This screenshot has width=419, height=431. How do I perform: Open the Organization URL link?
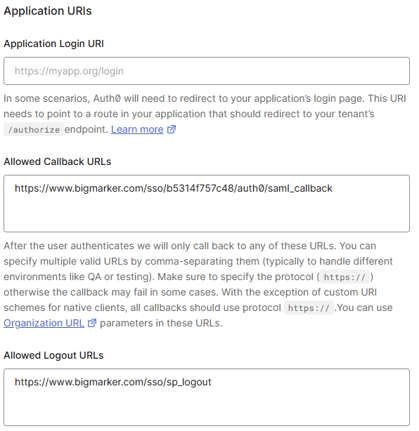pos(44,323)
